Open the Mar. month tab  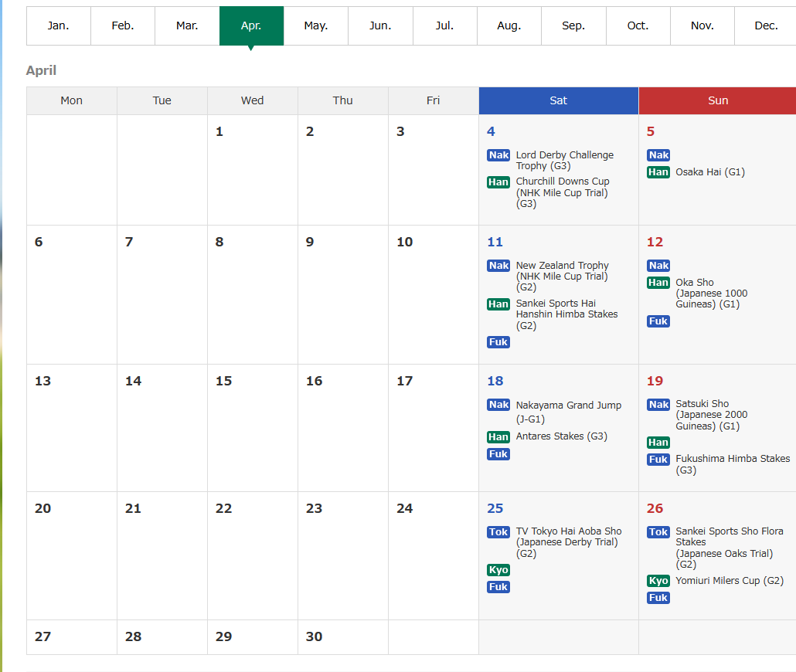(187, 26)
